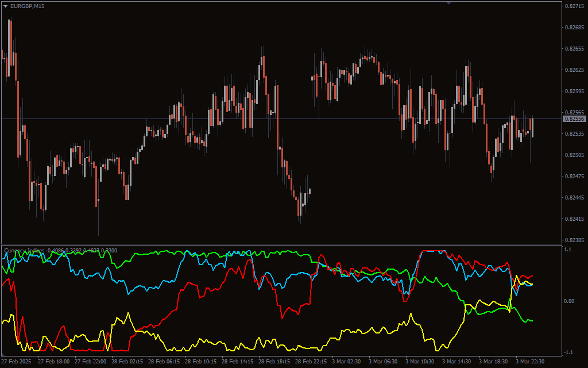Viewport: 588px width, 368px height.
Task: Click the last candlestick on the chart
Action: (532, 128)
